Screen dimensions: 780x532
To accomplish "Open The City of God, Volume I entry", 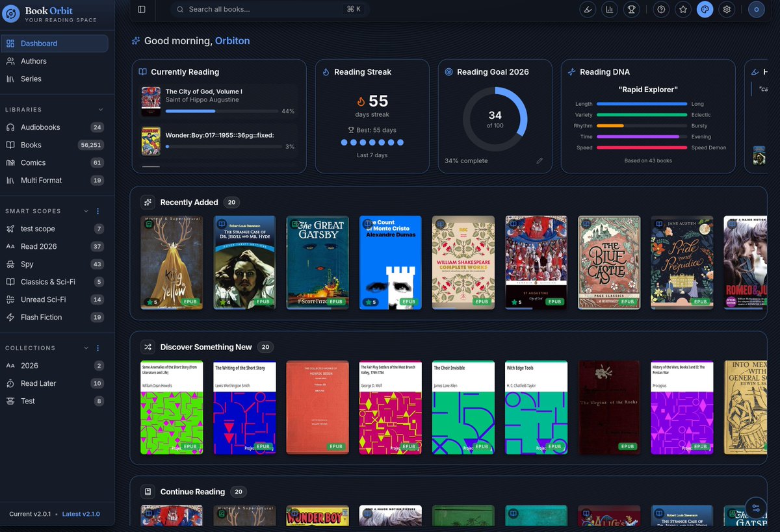I will (218, 101).
